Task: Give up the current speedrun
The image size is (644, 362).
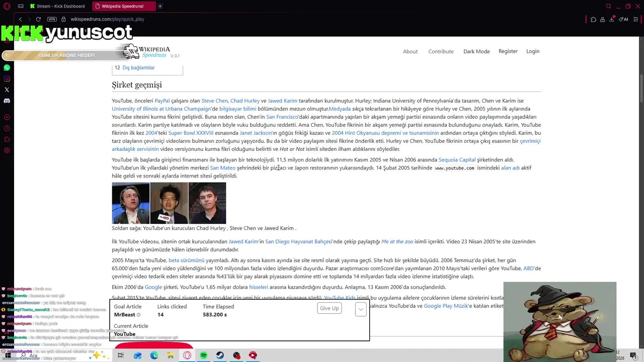Action: [329, 308]
